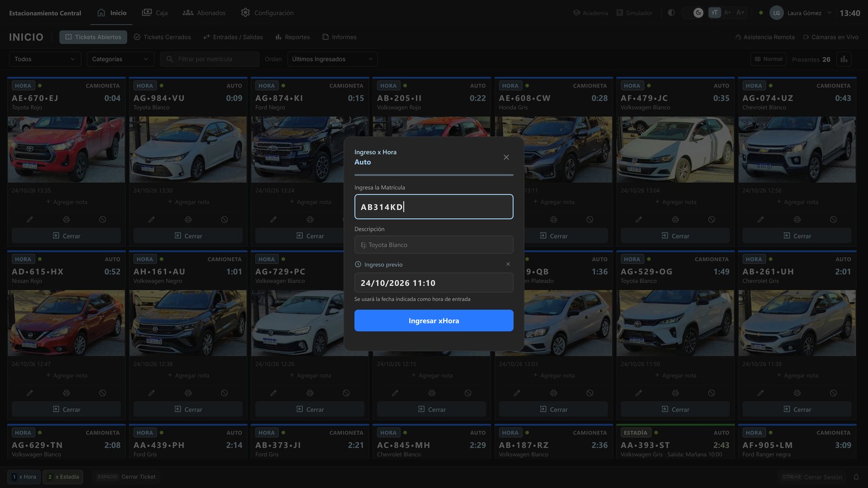Screen dimensions: 868x488
Task: Click the Matrícula input field
Action: click(x=434, y=207)
